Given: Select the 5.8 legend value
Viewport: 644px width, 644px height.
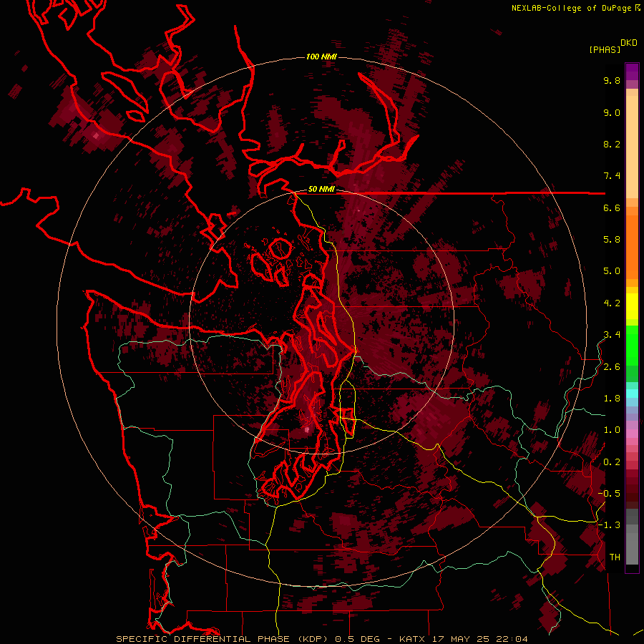Looking at the screenshot, I should (612, 240).
